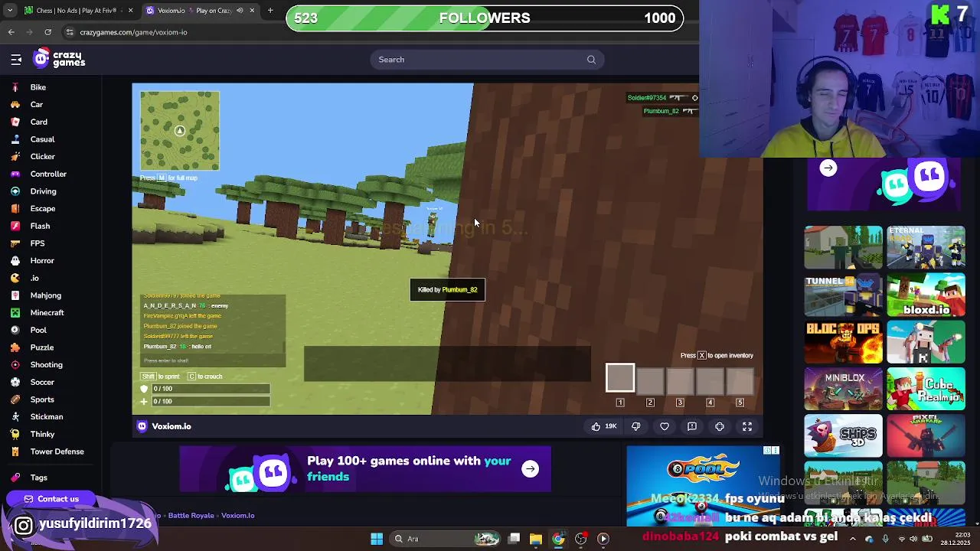Select inventory hotbar slot 3
Screen dimensions: 980x551
(680, 380)
